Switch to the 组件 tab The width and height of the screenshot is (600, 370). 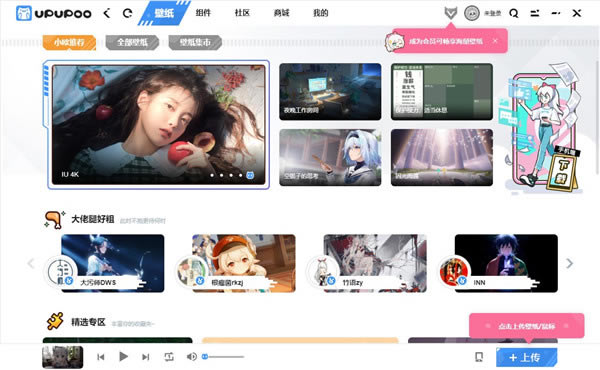coord(203,13)
